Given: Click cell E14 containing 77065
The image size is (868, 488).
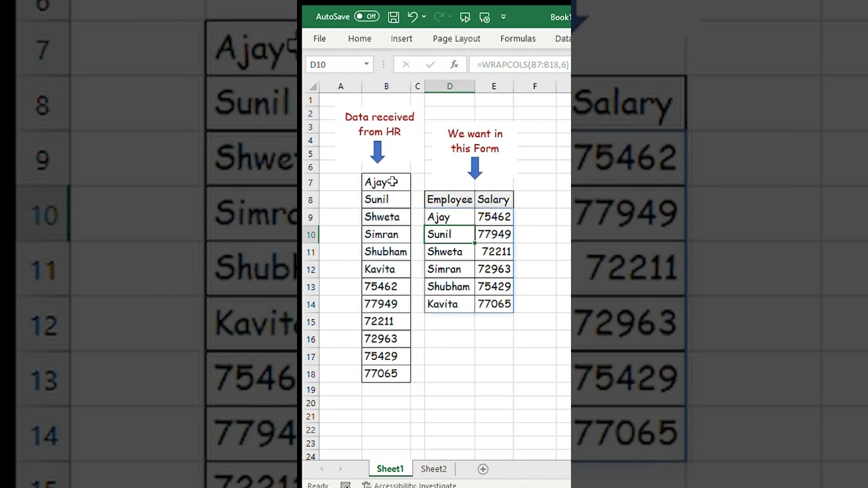Looking at the screenshot, I should (494, 304).
